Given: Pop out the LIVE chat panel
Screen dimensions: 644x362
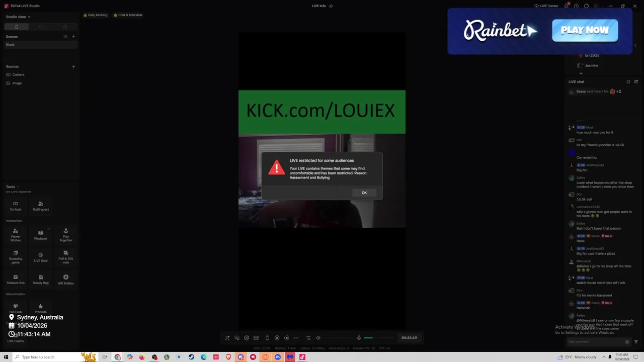Looking at the screenshot, I should (636, 81).
